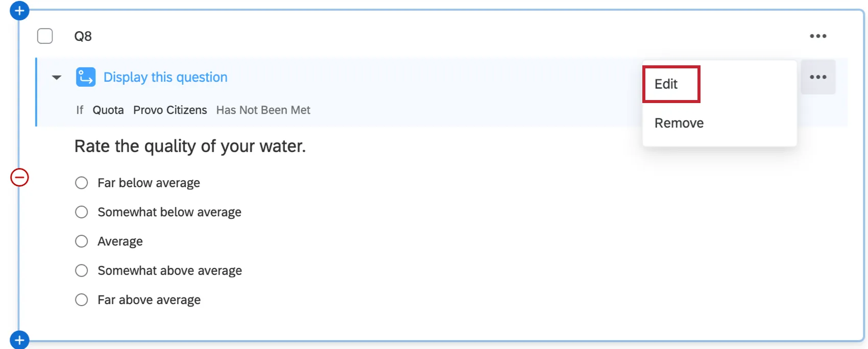Image resolution: width=868 pixels, height=349 pixels.
Task: Select the Q8 question checkbox
Action: [45, 36]
